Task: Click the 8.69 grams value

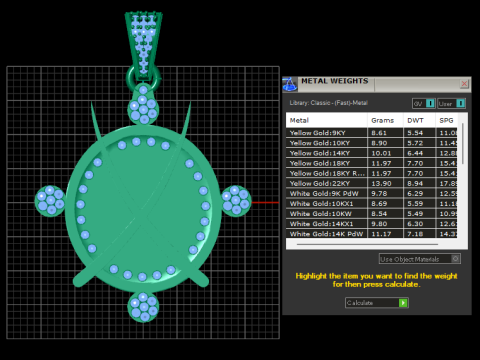Action: tap(379, 203)
